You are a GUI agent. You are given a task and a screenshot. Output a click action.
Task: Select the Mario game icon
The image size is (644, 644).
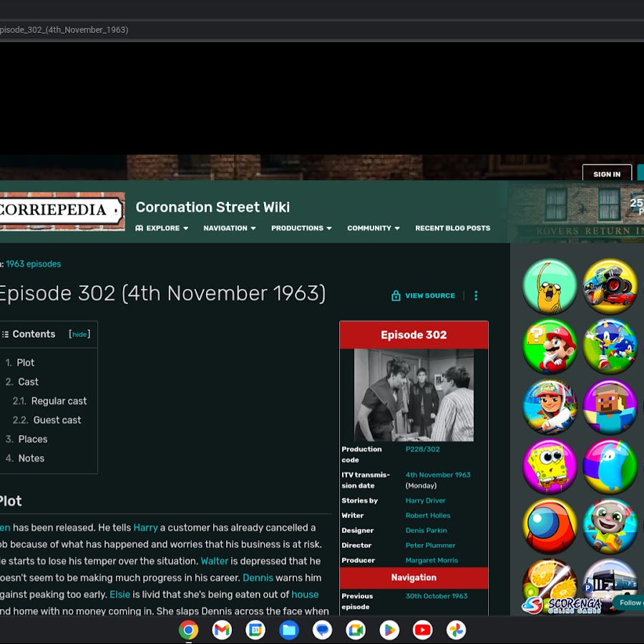coord(550,346)
